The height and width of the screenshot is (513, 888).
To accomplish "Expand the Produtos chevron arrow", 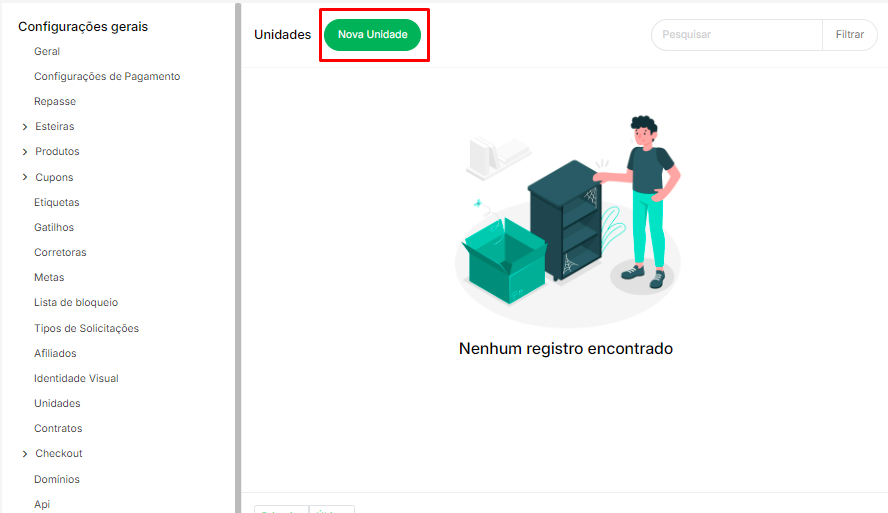I will tap(25, 152).
